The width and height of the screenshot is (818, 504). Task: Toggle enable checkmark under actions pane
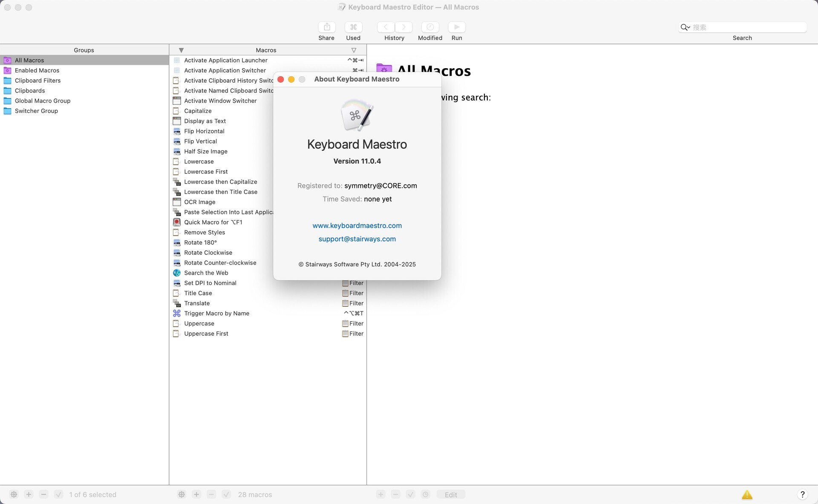pos(410,495)
